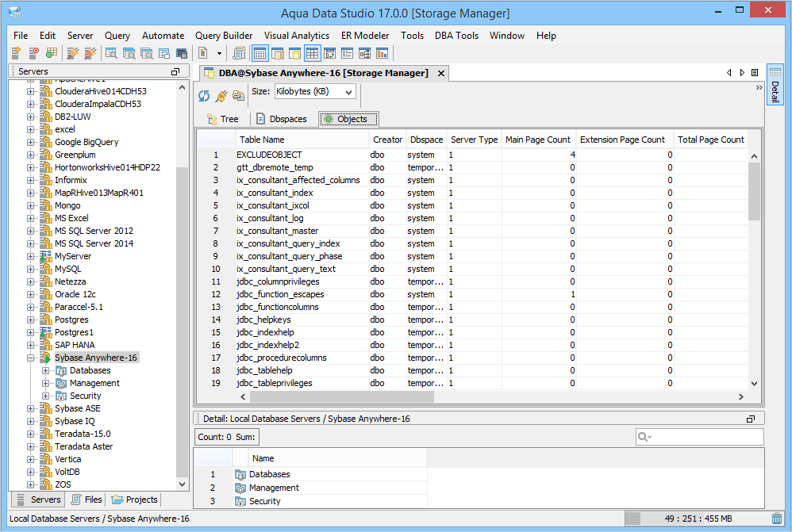This screenshot has width=792, height=532.
Task: Click the yellow database cylinder toolbar icon
Action: (295, 53)
